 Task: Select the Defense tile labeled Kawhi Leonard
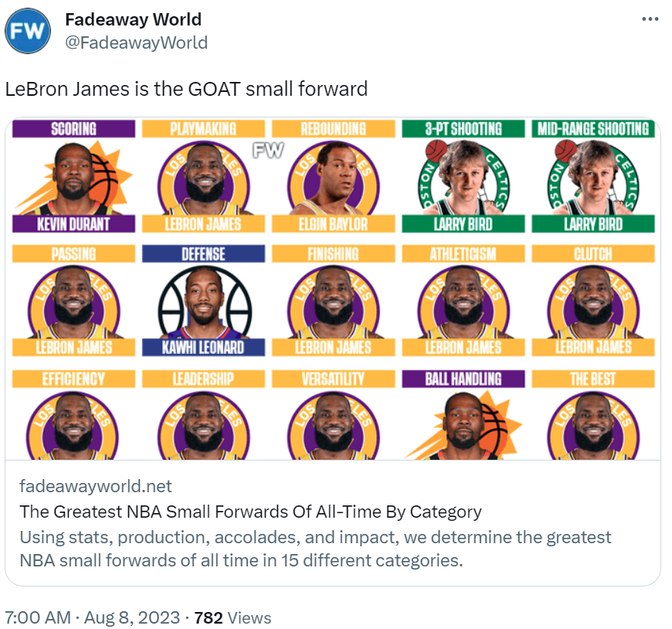(x=203, y=301)
